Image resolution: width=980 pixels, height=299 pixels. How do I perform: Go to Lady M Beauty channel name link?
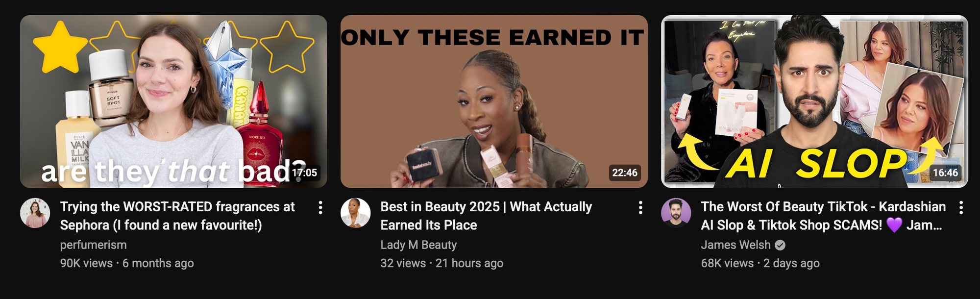[418, 245]
